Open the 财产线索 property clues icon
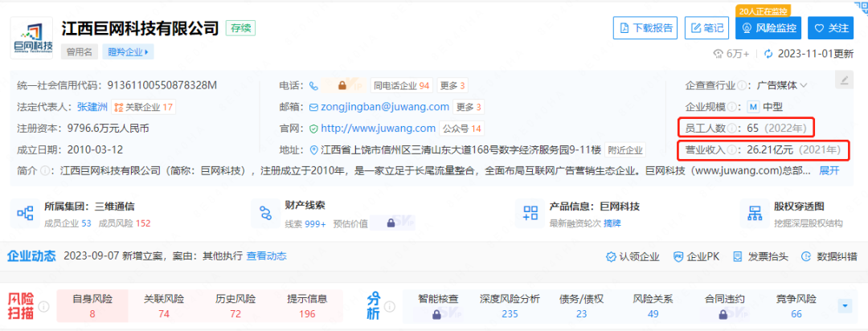The height and width of the screenshot is (331, 868). [264, 214]
